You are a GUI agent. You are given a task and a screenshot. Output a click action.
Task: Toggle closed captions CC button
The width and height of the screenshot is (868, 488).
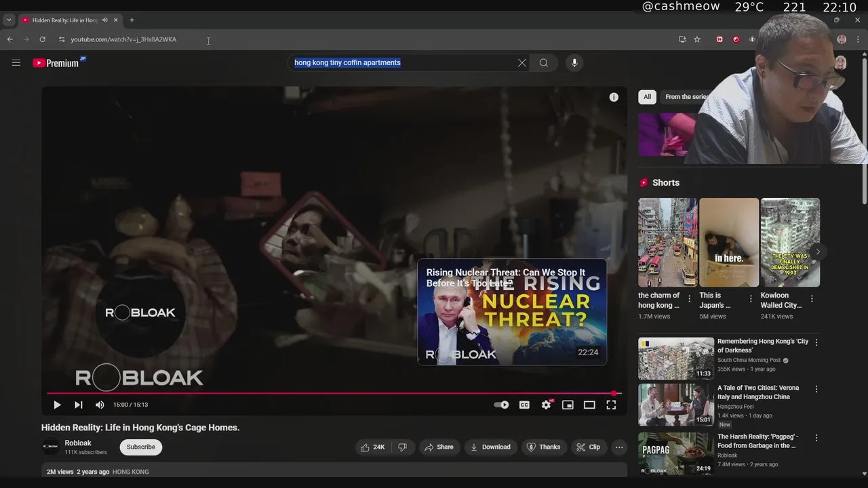[524, 405]
